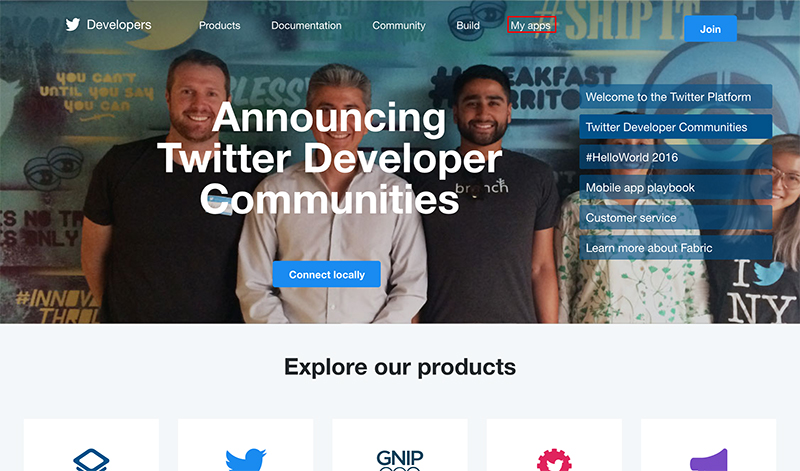Open the blue stacked-layers product icon card
Viewport: 800px width, 471px height.
(x=91, y=459)
